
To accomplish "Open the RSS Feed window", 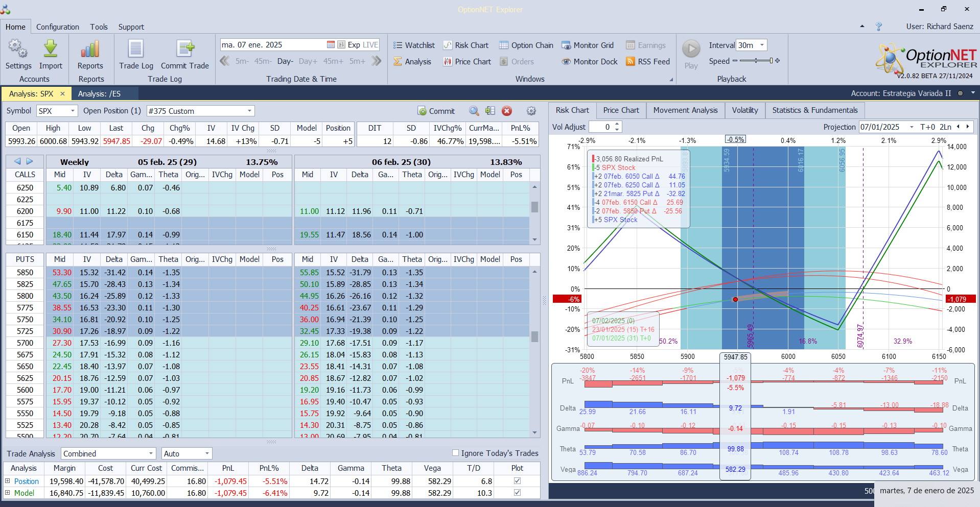I will 648,62.
